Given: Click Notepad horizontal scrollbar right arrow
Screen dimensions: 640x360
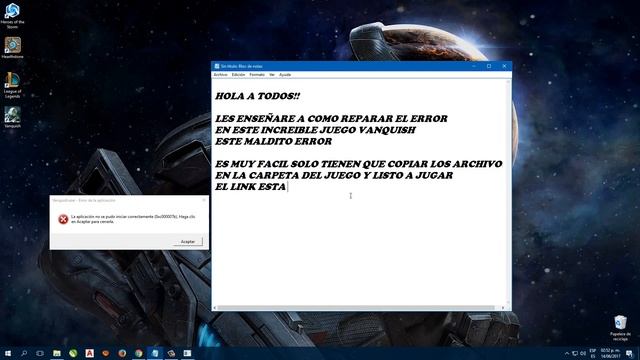Looking at the screenshot, I should point(503,308).
